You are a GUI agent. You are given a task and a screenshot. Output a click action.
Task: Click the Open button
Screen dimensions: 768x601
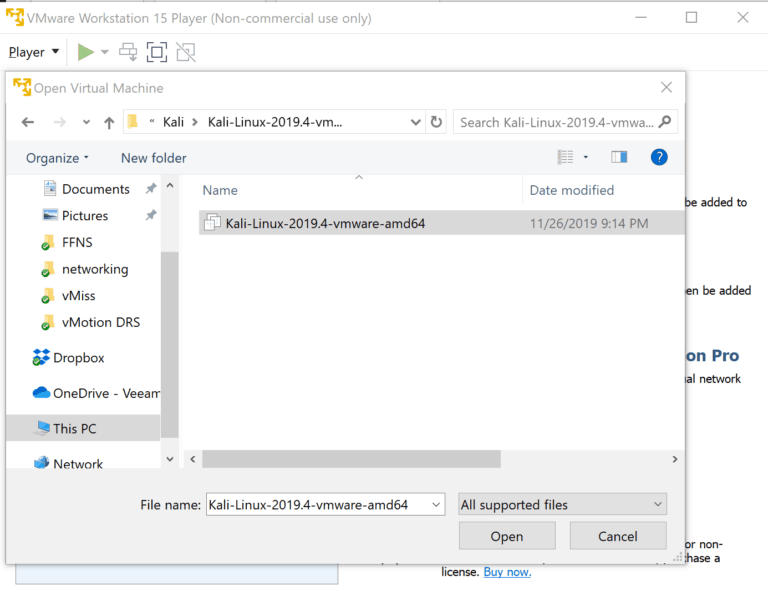[507, 536]
